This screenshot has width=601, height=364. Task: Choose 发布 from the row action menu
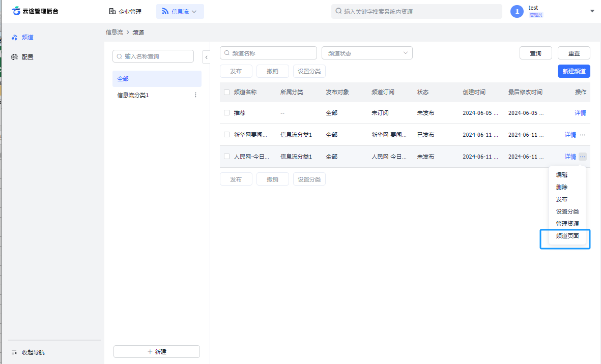[x=561, y=199]
